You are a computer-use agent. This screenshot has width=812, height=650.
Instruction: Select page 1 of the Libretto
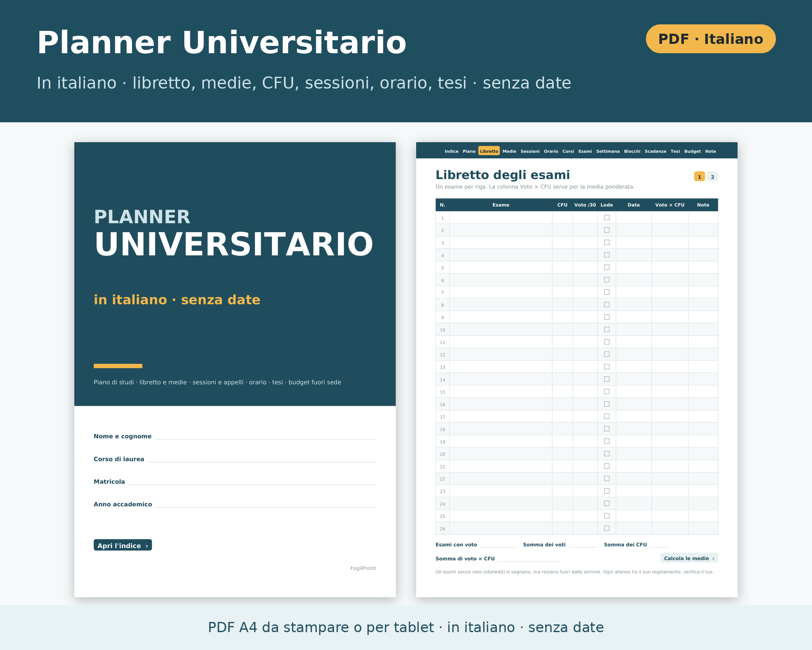(699, 177)
